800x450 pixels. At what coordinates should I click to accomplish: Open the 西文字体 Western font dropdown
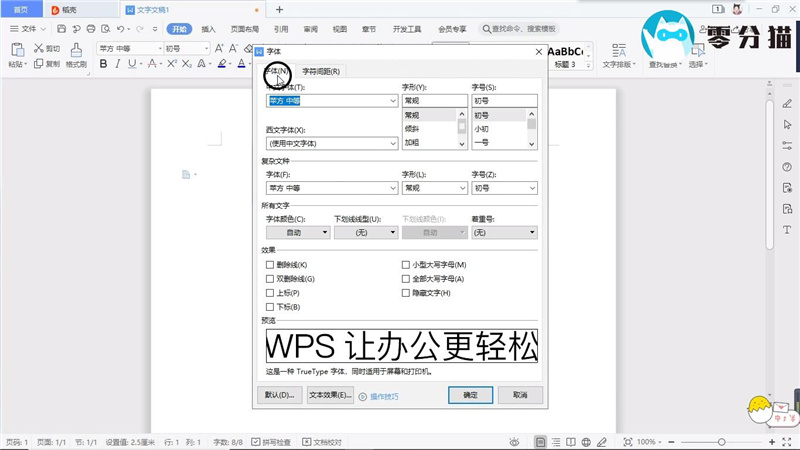click(x=331, y=144)
